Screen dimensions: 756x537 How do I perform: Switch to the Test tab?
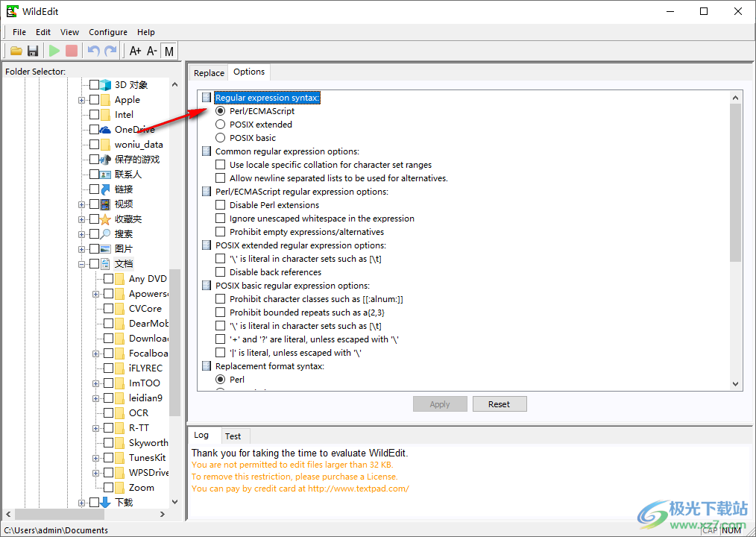[233, 436]
